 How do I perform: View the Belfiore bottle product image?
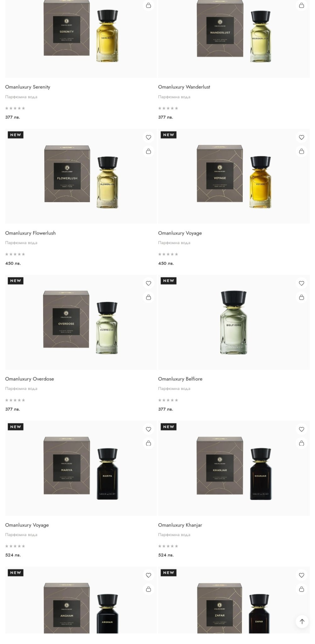pos(233,322)
